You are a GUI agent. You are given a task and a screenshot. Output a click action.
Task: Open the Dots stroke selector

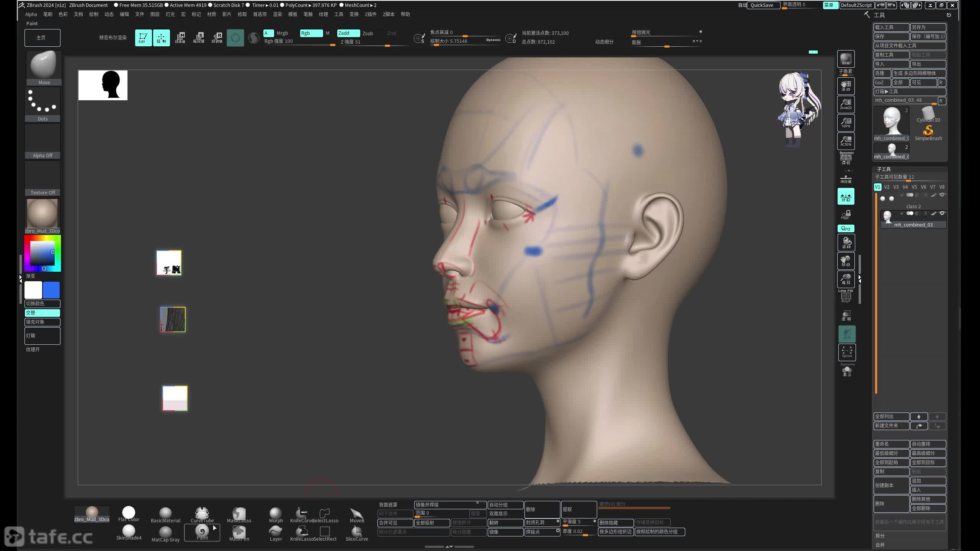pos(42,104)
